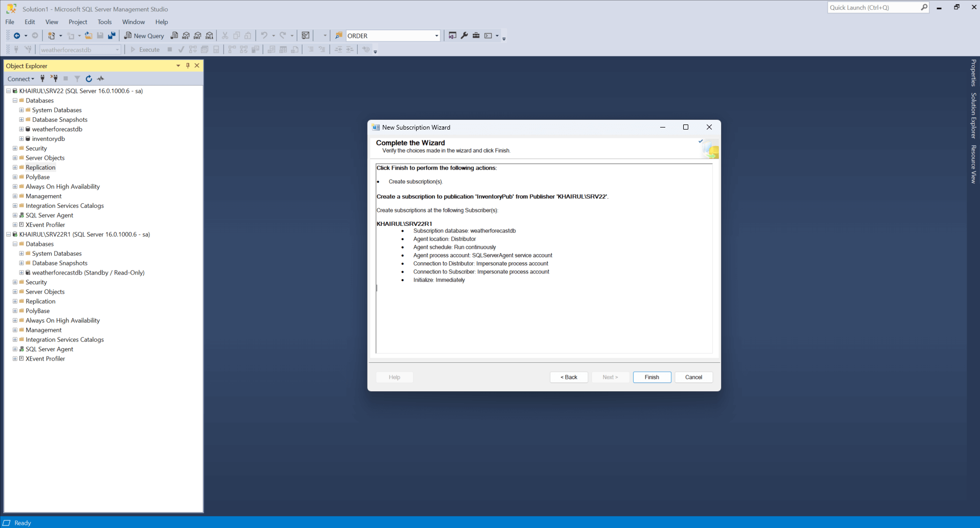This screenshot has width=980, height=528.
Task: Expand the inventorydb database node
Action: pos(21,139)
